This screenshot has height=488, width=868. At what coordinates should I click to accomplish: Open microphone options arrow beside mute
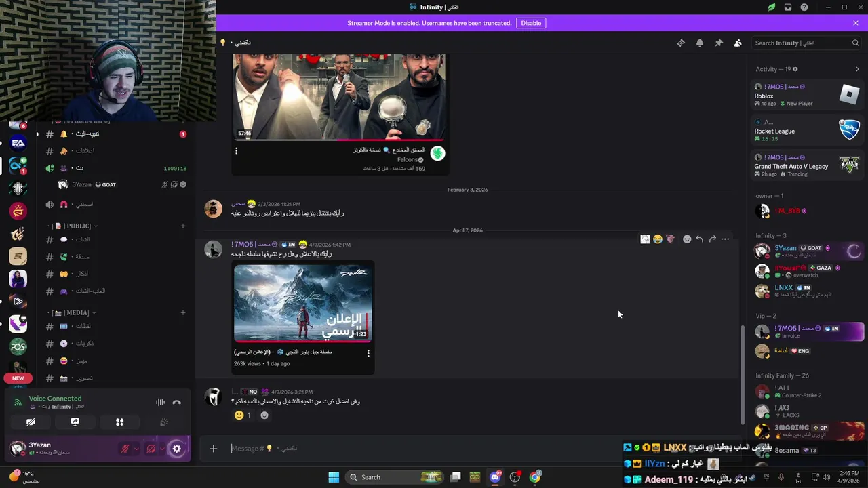136,449
